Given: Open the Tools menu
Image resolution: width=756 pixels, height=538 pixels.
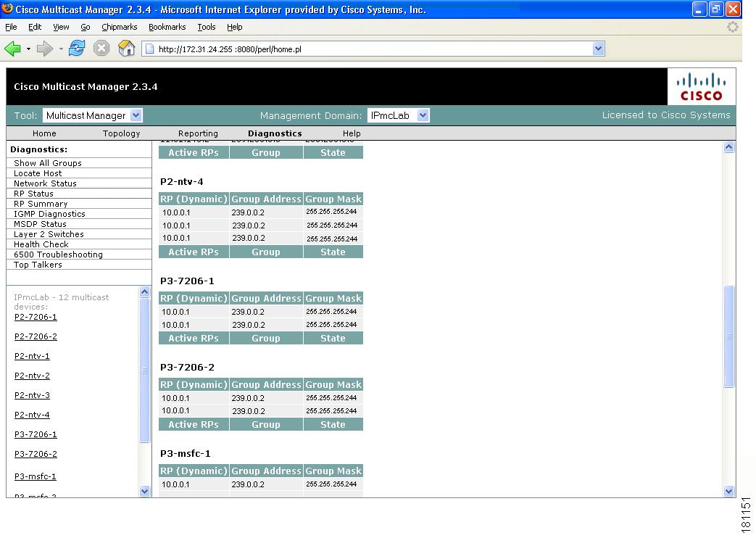Looking at the screenshot, I should coord(207,27).
